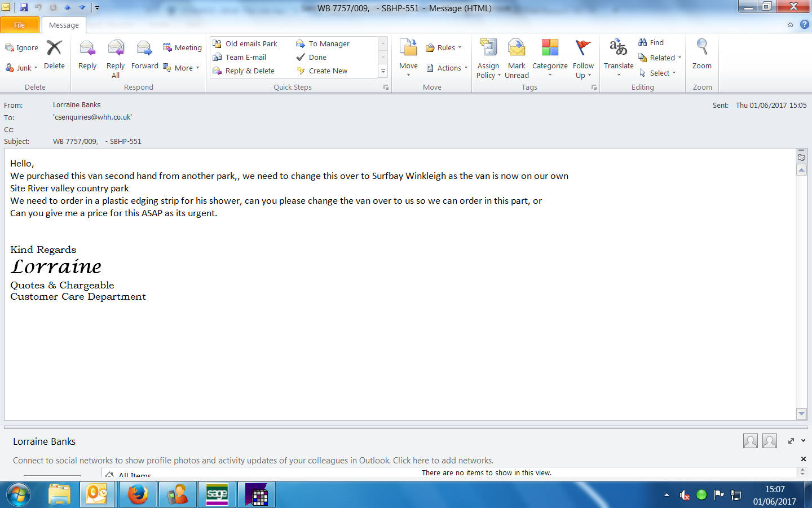812x508 pixels.
Task: Reply to Lorraine's email
Action: tap(87, 55)
